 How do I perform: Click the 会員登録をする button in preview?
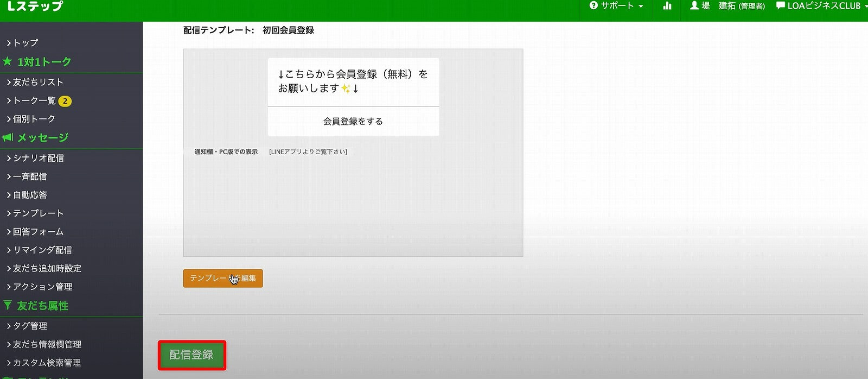pos(353,121)
